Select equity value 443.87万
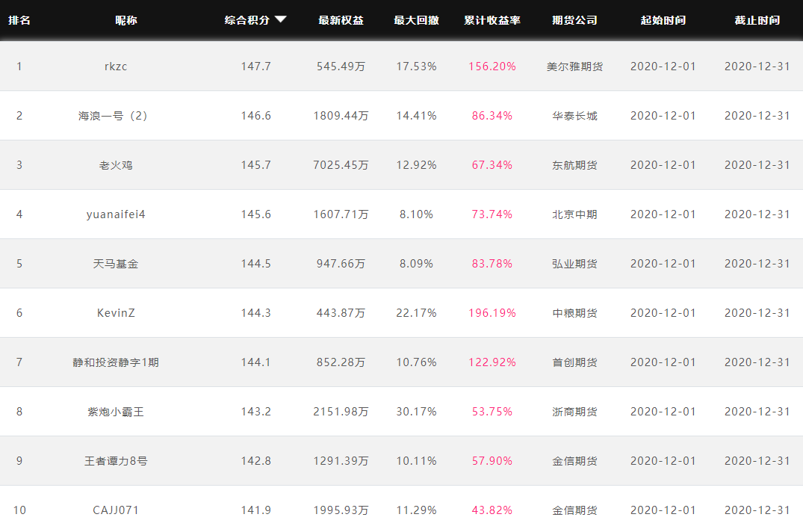 pos(341,313)
